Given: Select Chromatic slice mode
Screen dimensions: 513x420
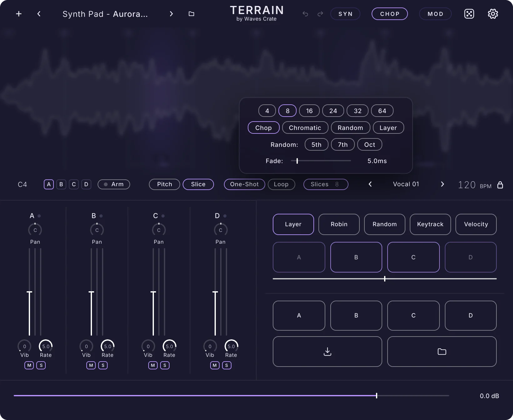Looking at the screenshot, I should (305, 128).
